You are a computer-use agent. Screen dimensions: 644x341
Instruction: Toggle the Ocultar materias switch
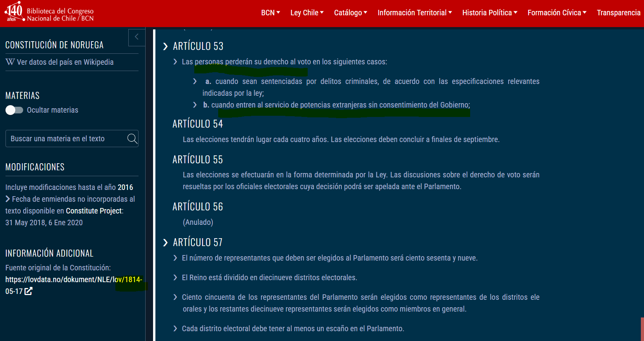(x=14, y=110)
